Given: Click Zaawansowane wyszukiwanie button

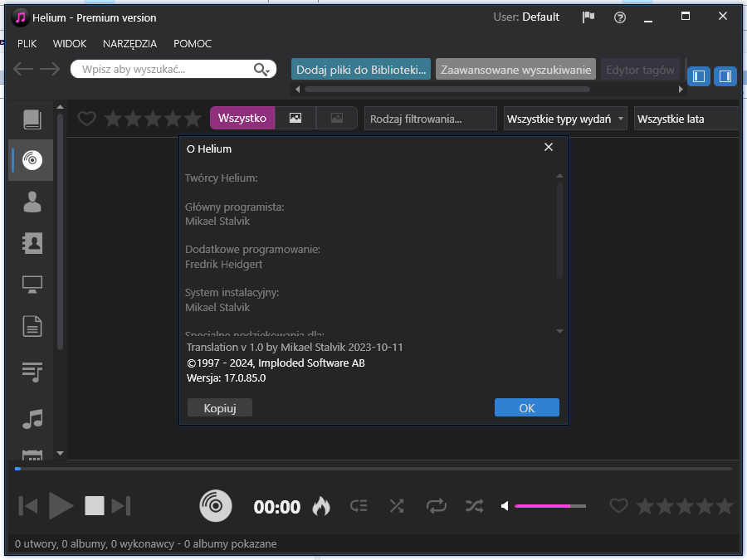Looking at the screenshot, I should [515, 70].
